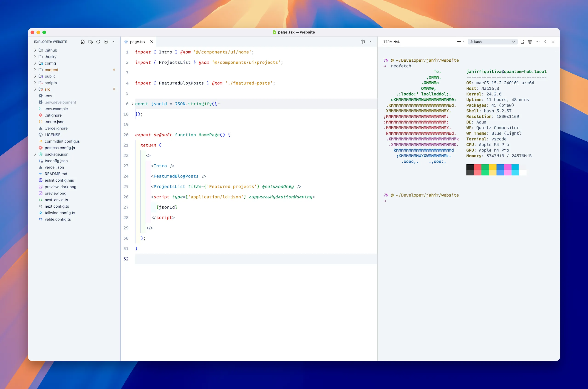
Task: Open the new terminal launch profile chevron
Action: click(x=464, y=42)
